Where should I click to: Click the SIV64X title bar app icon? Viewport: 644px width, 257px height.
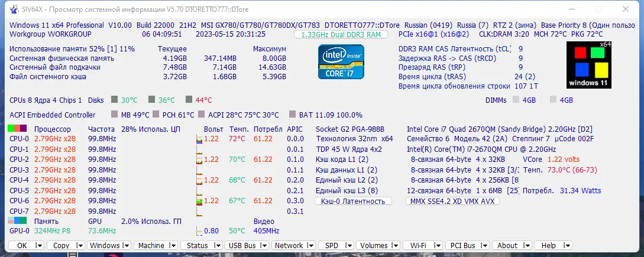(13, 9)
